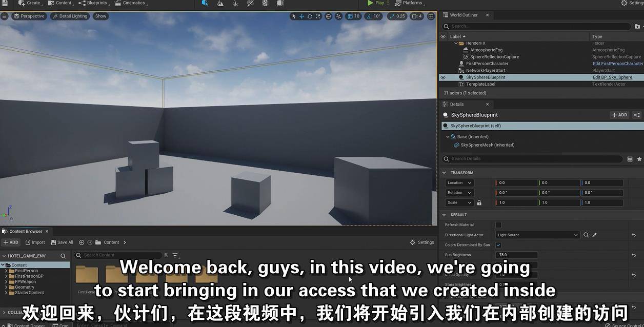Screen dimensions: 644x327
Task: Open the Location type dropdown
Action: 459,183
